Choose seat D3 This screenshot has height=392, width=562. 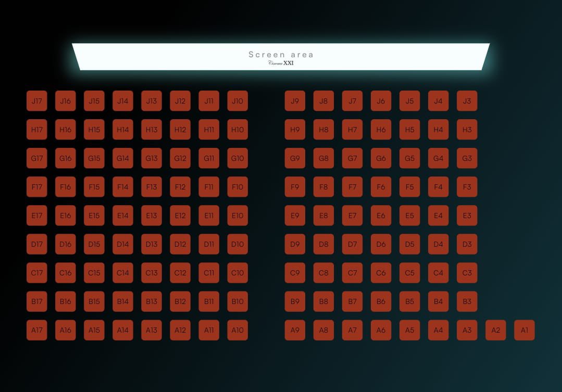coord(467,244)
